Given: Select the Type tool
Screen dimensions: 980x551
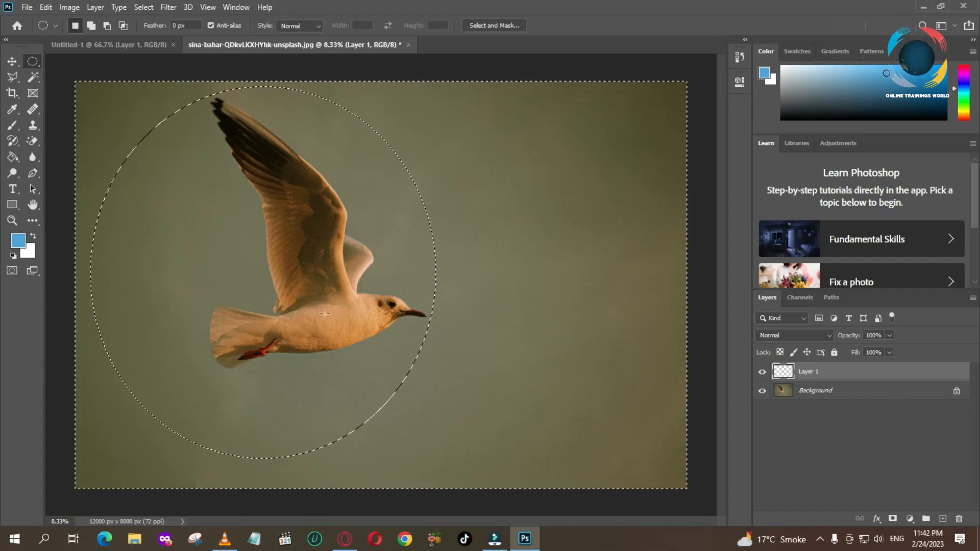Looking at the screenshot, I should pos(12,188).
